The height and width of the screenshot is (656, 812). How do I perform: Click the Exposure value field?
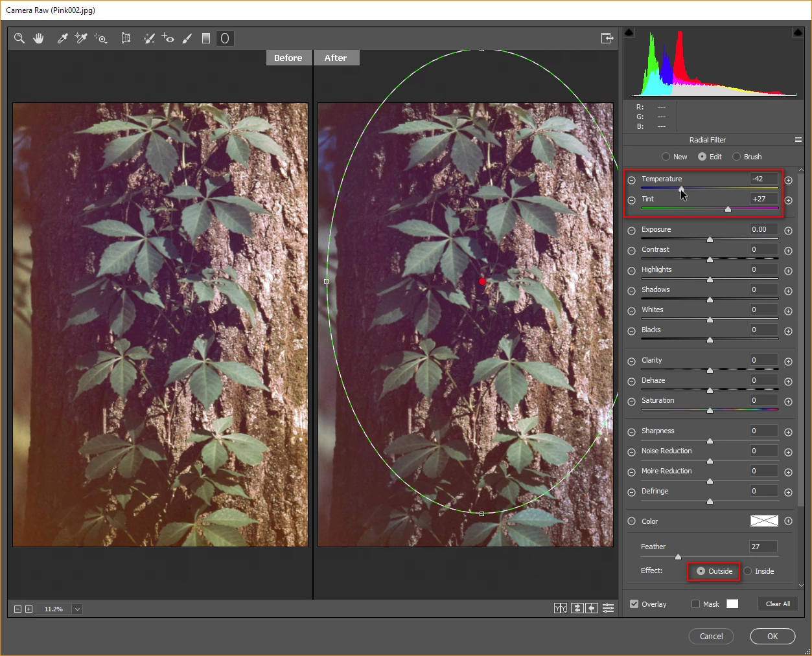[763, 229]
